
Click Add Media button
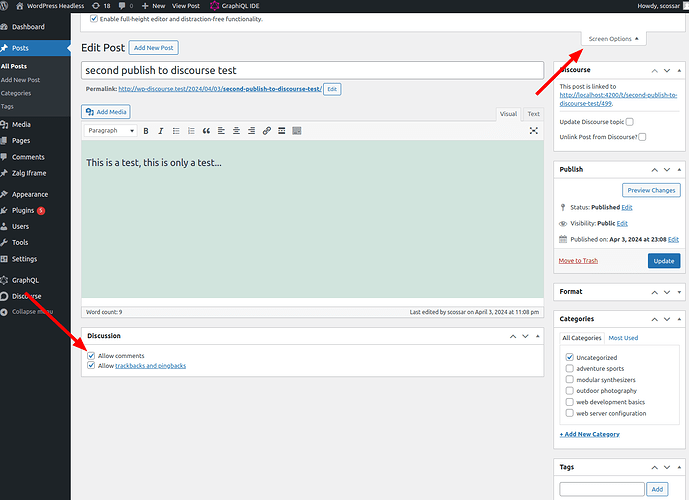tap(106, 112)
